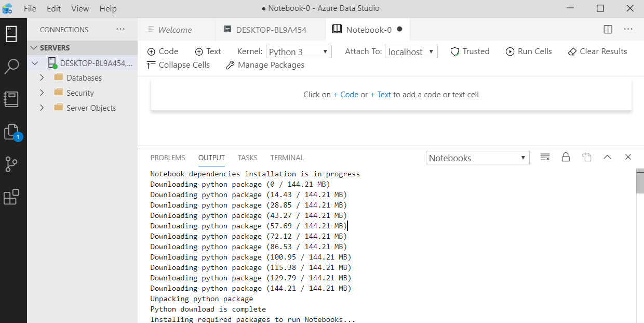Maximize the output panel with chevron
Viewport: 644px width, 323px height.
coord(607,157)
